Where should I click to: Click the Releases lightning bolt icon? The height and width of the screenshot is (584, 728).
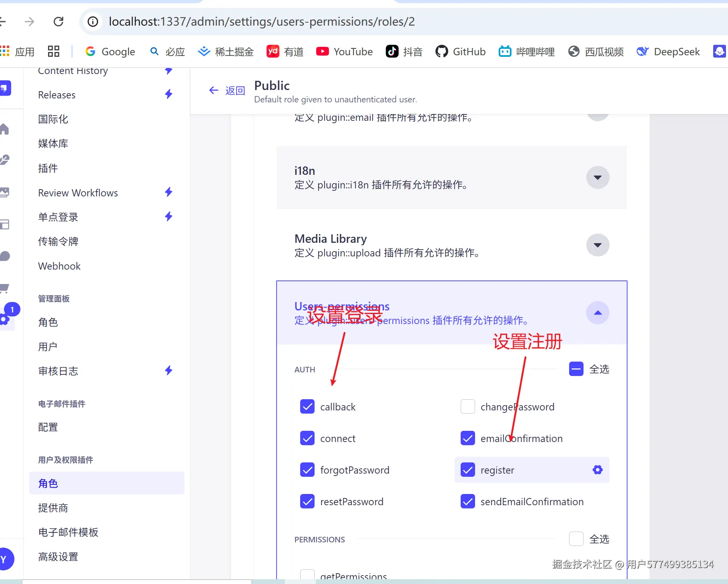point(168,94)
